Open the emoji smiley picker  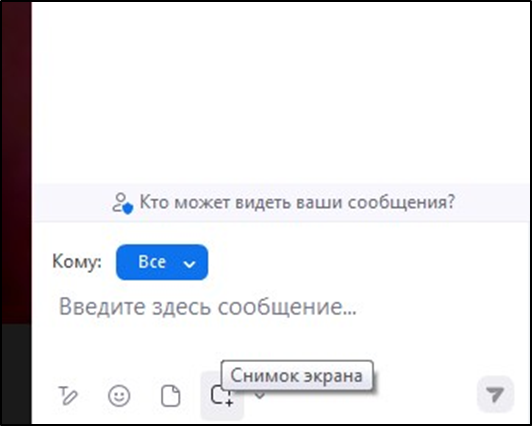pos(119,395)
